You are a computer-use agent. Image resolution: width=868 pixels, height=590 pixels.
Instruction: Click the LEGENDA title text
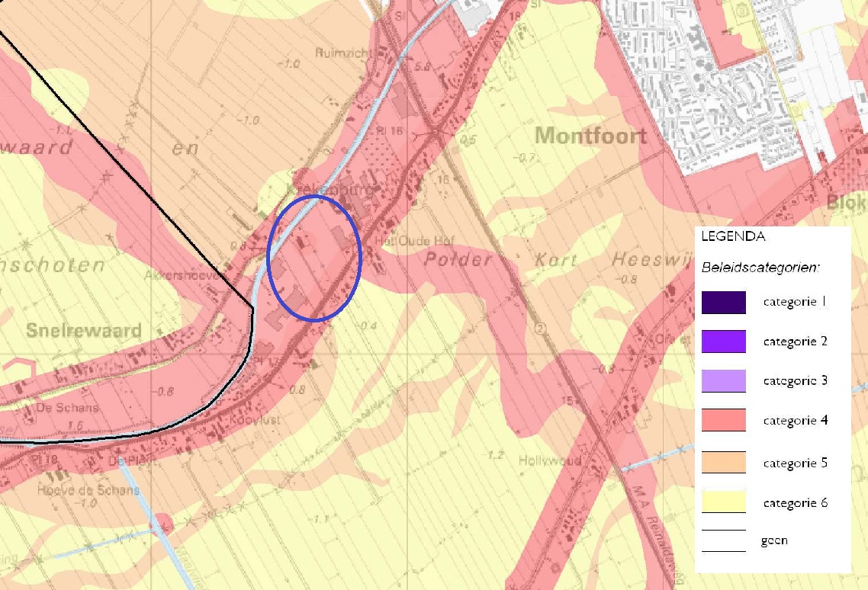[x=733, y=237]
